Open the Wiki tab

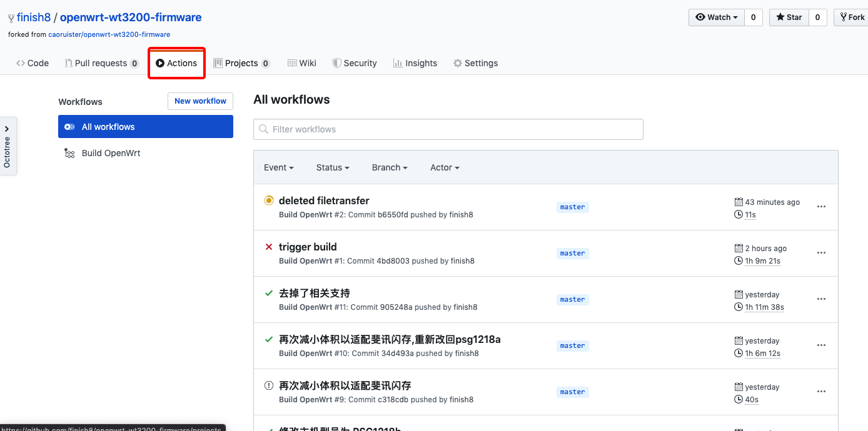301,63
